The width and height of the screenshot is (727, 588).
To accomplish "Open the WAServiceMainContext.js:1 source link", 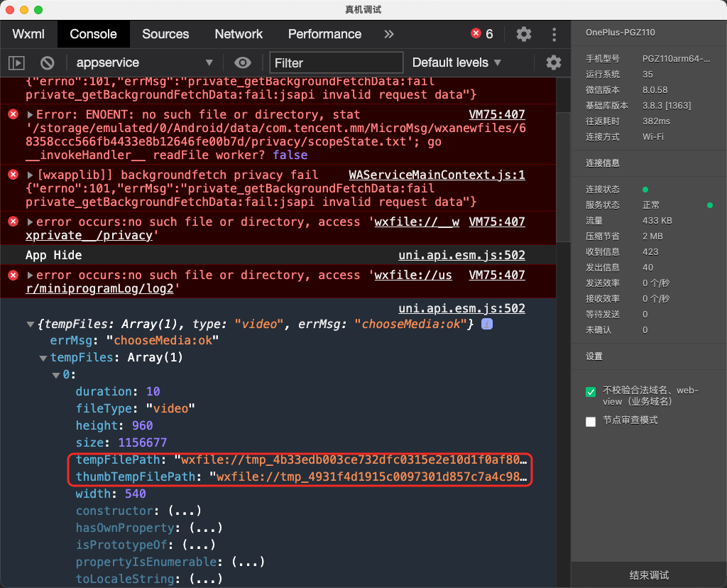I will point(437,175).
